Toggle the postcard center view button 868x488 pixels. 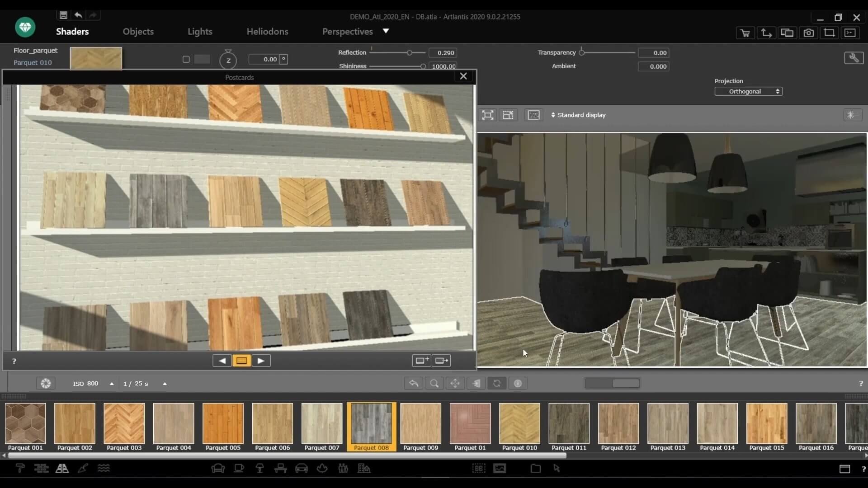tap(241, 361)
